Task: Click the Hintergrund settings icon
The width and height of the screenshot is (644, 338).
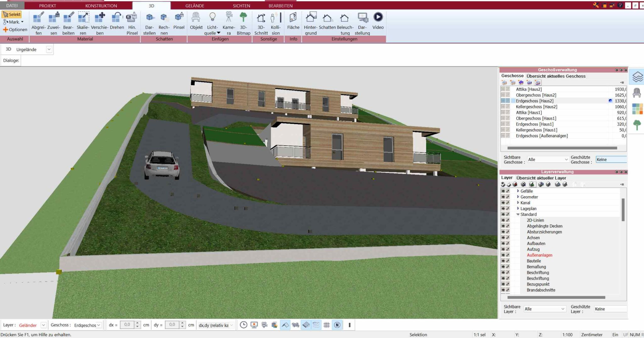Action: click(311, 22)
